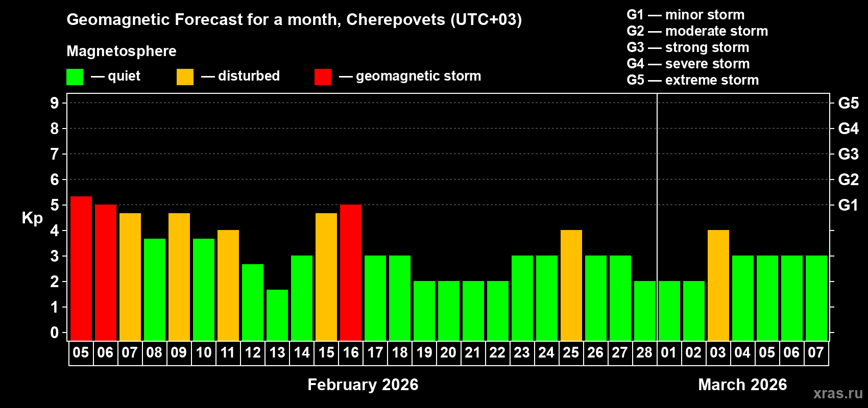
Task: Select the orange bar for March 03
Action: click(x=718, y=286)
